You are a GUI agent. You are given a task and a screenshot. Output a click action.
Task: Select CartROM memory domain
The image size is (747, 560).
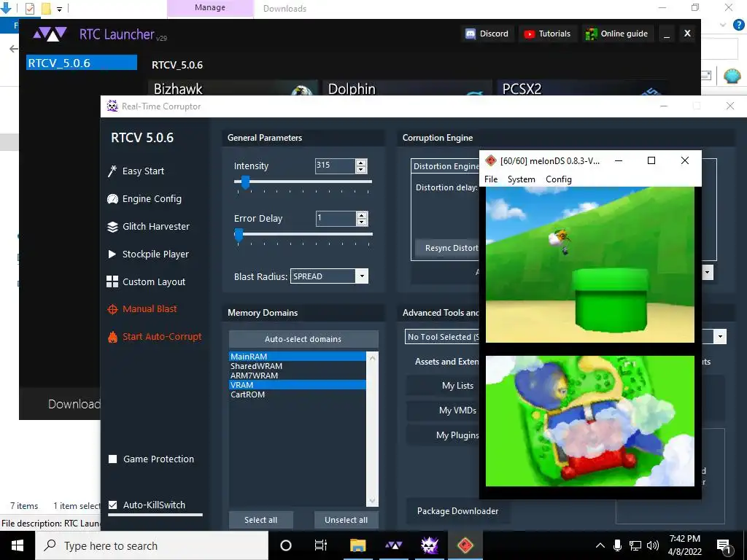pos(298,394)
